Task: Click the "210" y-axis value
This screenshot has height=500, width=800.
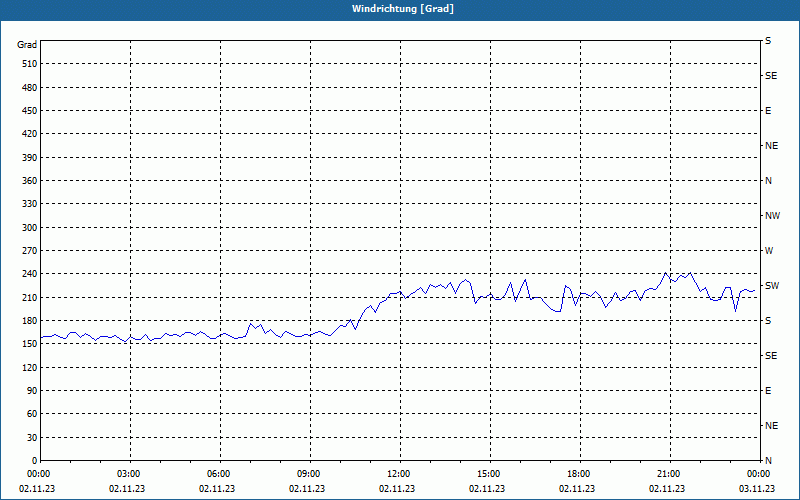Action: pyautogui.click(x=30, y=297)
